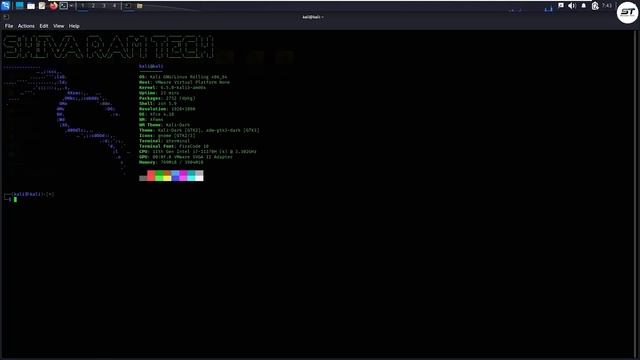640x360 pixels.
Task: Click the Kernel line in neofetch output
Action: coord(172,87)
